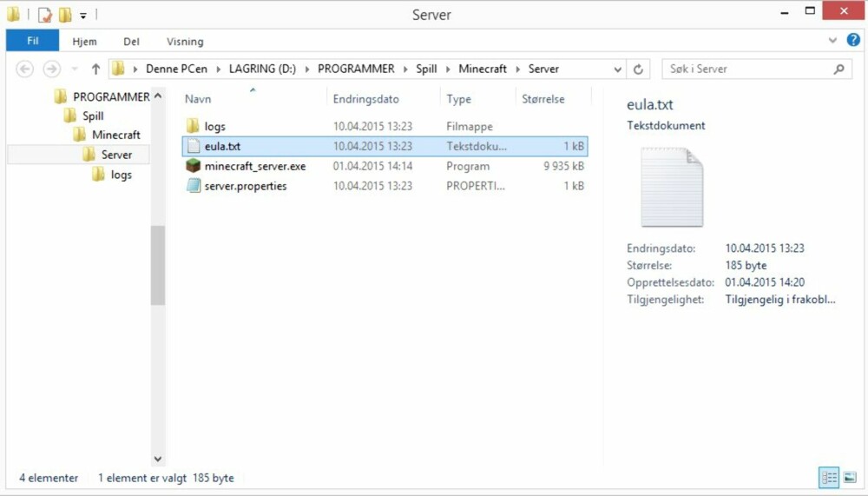Expand arrow after PROGRAMMER in breadcrumb

pos(405,69)
